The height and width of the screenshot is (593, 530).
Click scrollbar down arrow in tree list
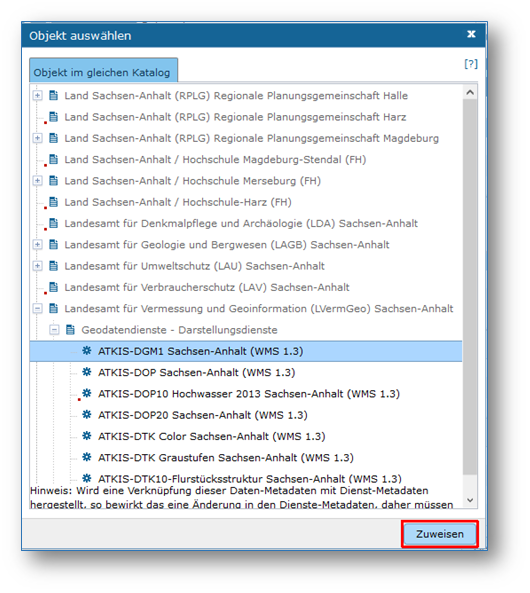click(470, 500)
